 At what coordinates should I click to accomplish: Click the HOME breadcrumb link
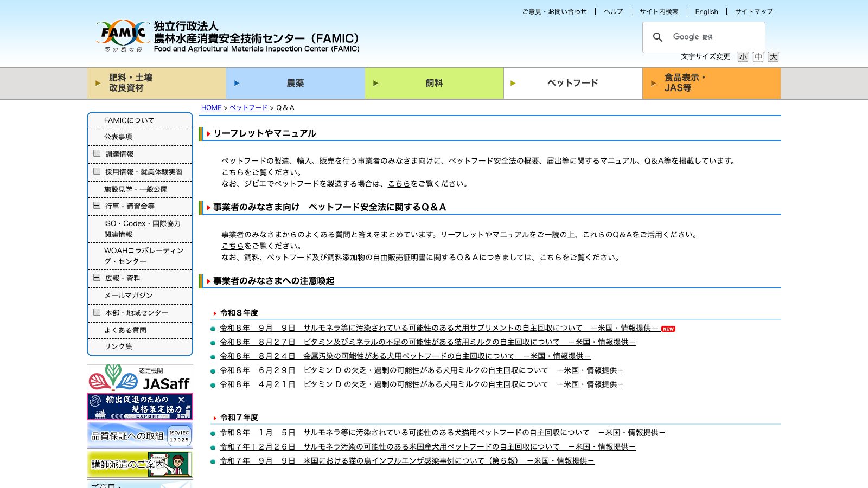pos(212,108)
